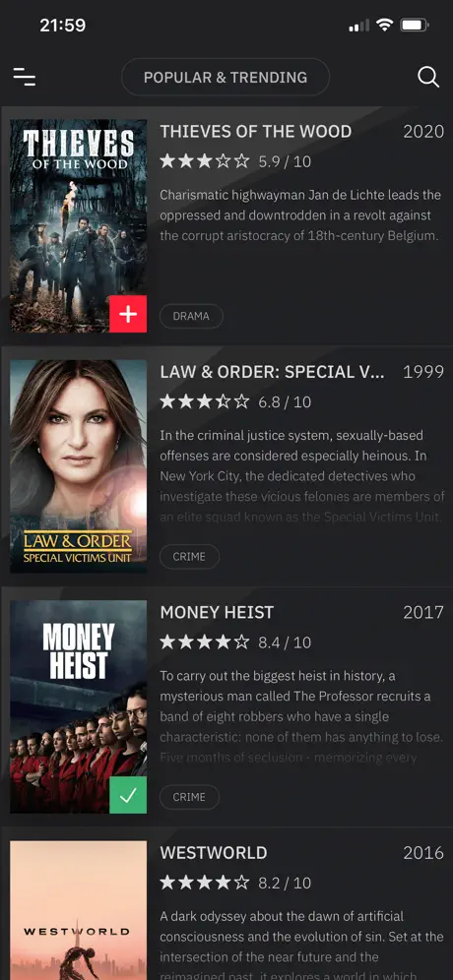Select CRIME tag under Money Heist

189,797
